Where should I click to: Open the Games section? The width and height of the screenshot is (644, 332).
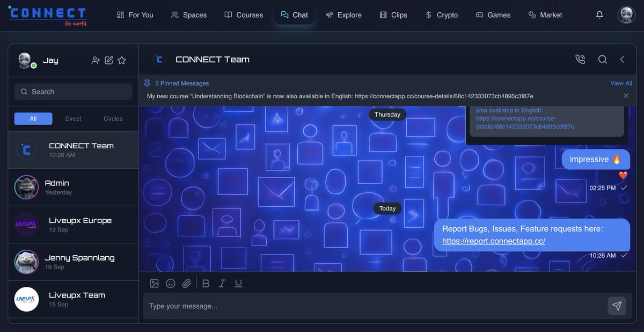(x=493, y=15)
